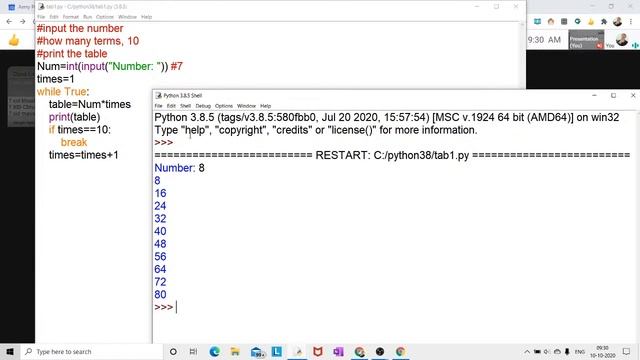The image size is (640, 360).
Task: Open the Options menu in tab1.py editor
Action: click(105, 17)
